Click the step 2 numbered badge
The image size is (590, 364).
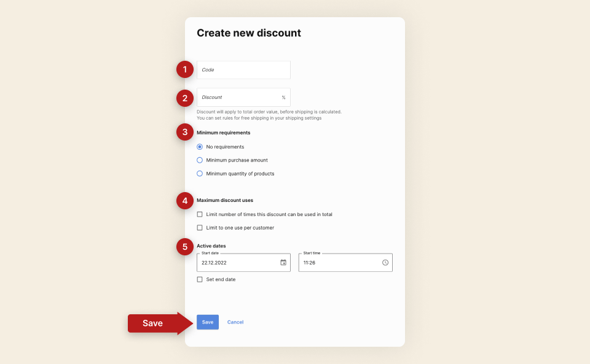coord(185,98)
